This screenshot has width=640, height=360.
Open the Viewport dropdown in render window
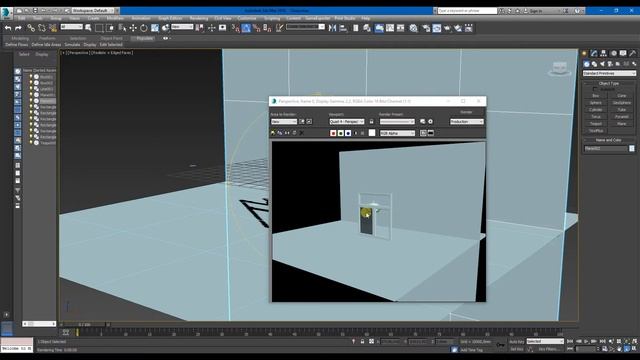347,122
